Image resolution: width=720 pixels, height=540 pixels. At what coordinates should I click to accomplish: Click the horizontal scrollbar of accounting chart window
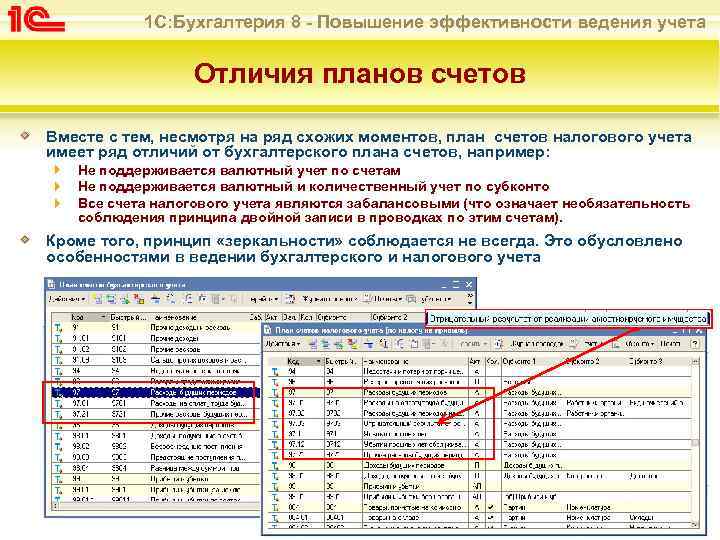pos(156,506)
